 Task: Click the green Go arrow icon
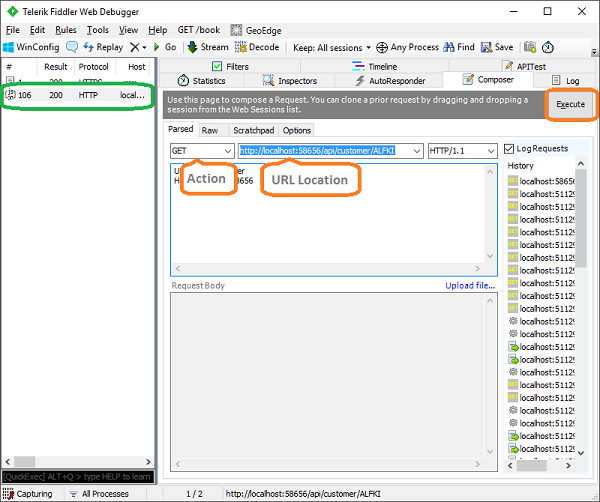(157, 47)
